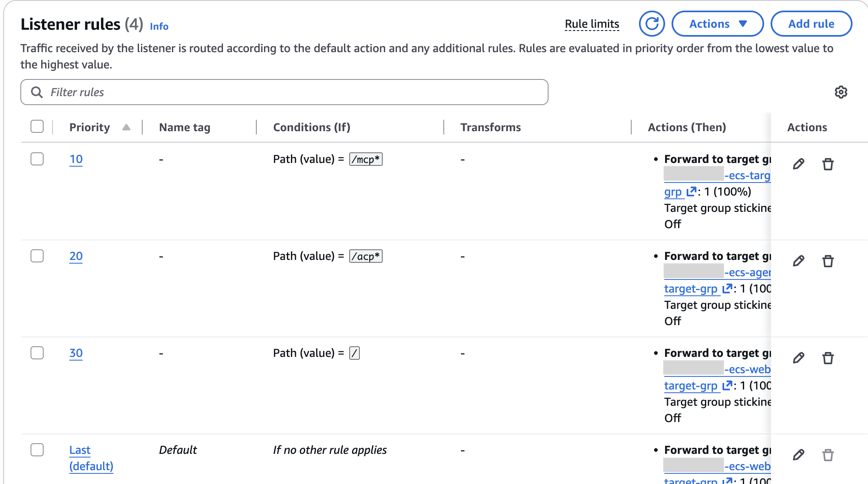
Task: Edit the default rule with pencil icon
Action: pos(799,455)
